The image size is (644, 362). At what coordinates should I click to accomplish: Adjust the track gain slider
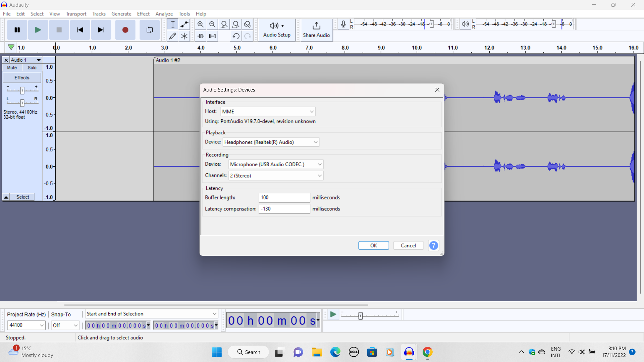(22, 90)
